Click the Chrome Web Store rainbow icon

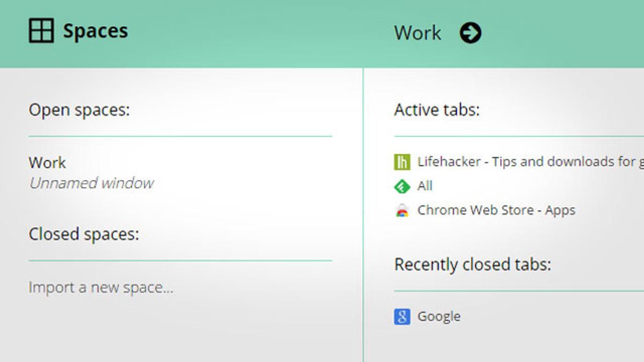click(x=402, y=210)
